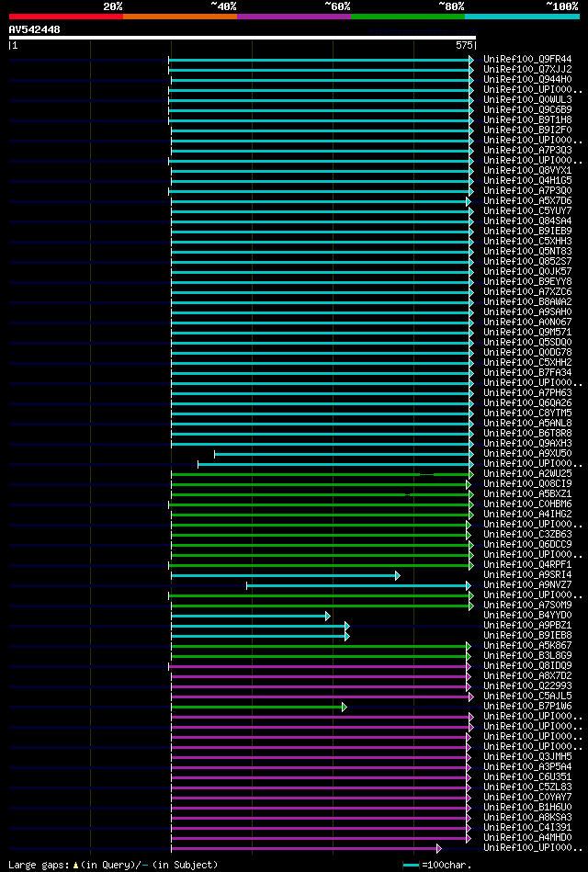Select the UniRef100_Q84SA4 label
588x872 pixels.
(x=527, y=221)
